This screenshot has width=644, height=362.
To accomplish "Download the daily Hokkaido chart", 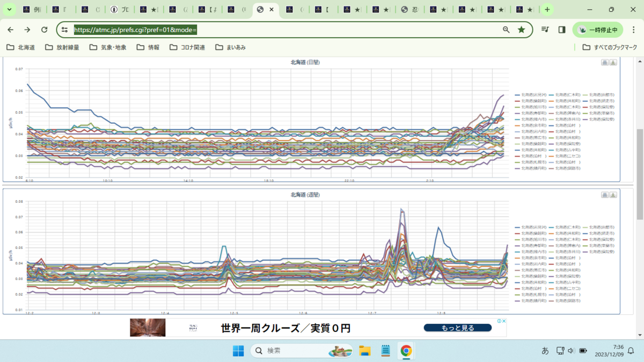I will click(613, 62).
